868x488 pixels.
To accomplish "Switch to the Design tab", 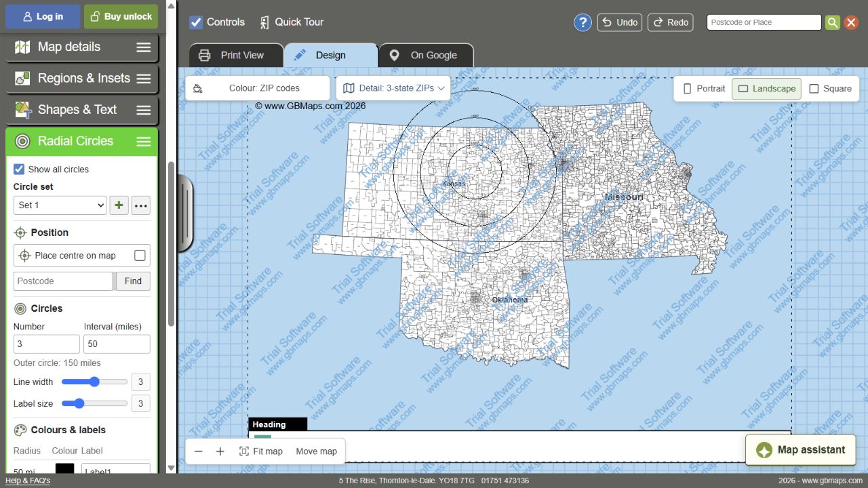I will click(331, 56).
